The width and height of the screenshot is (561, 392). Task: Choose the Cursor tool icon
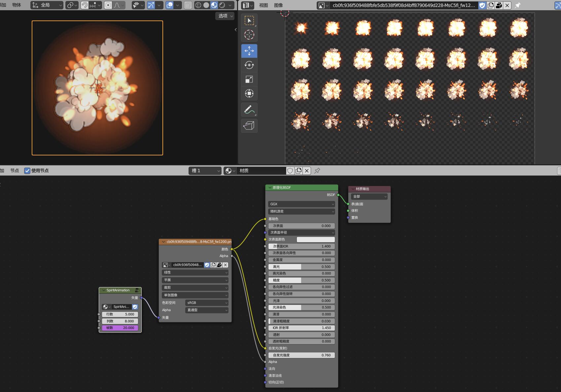coord(249,35)
